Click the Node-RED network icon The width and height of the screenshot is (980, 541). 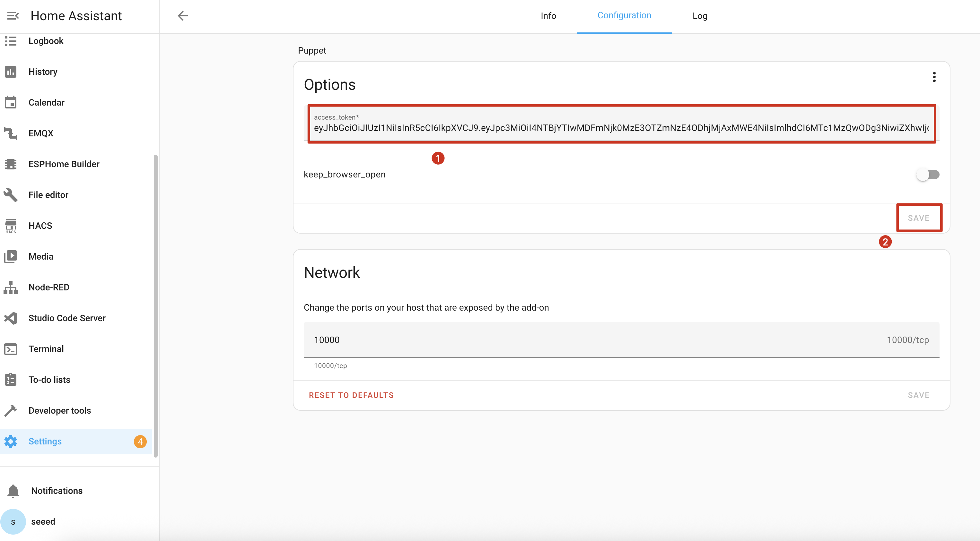pos(11,287)
